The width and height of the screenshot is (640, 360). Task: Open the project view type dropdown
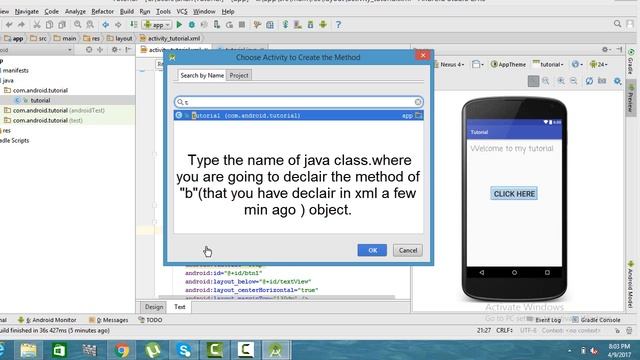click(x=37, y=50)
